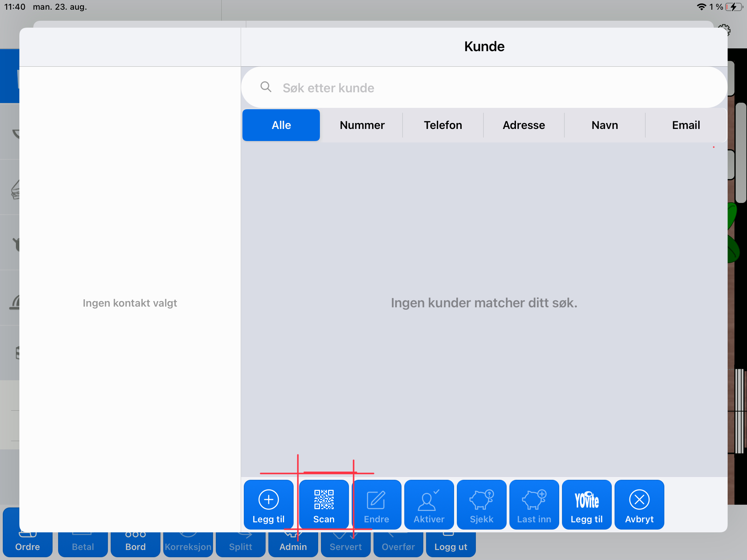Select the Nummer filter tab
This screenshot has width=747, height=560.
362,125
